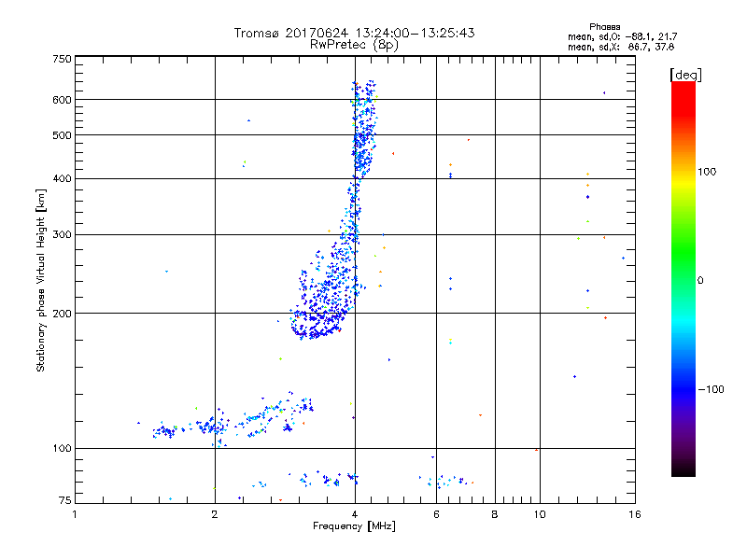The width and height of the screenshot is (747, 560).
Task: Click the y-axis tick label '750'
Action: (x=62, y=59)
